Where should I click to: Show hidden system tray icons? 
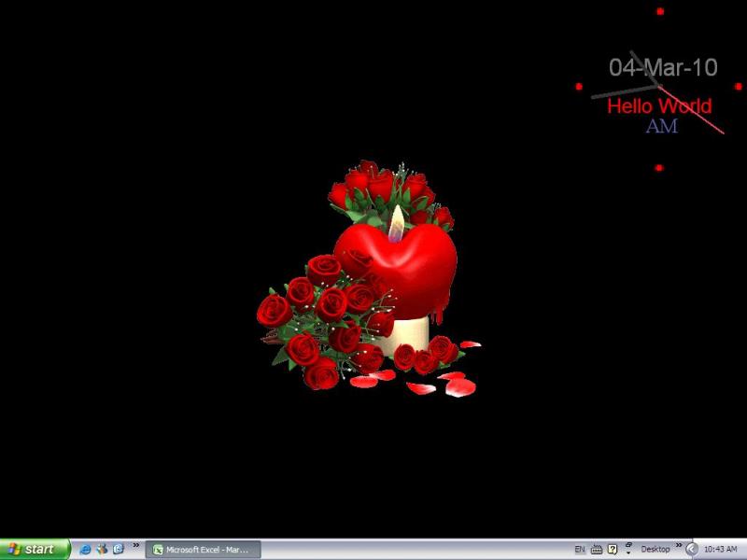(692, 550)
